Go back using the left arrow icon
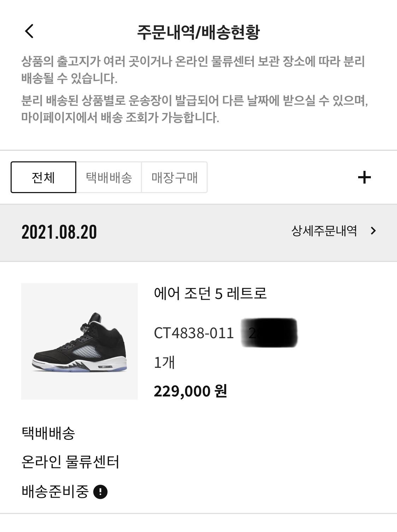 click(x=29, y=31)
